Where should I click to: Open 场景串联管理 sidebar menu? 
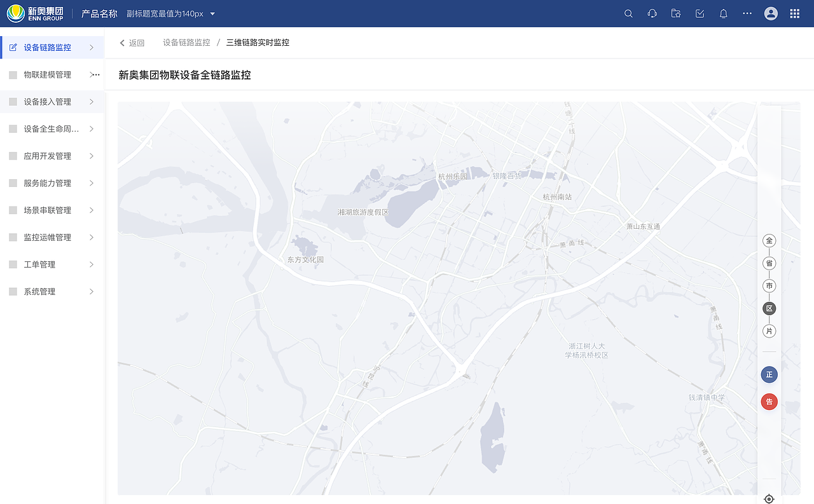[52, 210]
